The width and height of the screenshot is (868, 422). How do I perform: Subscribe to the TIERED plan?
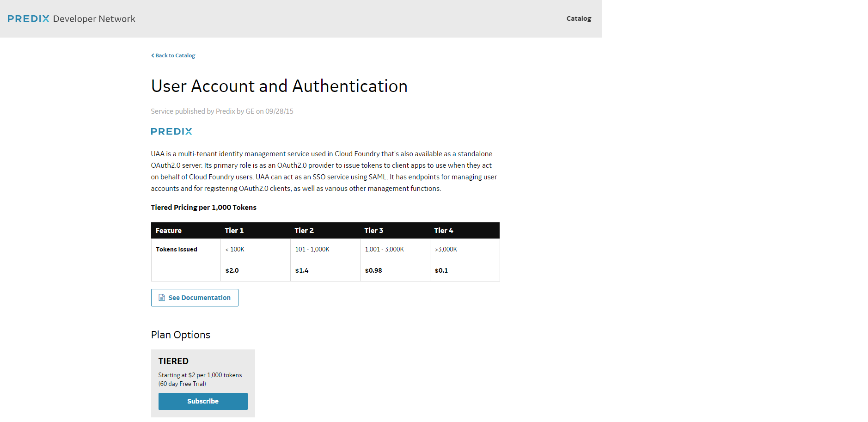(203, 401)
